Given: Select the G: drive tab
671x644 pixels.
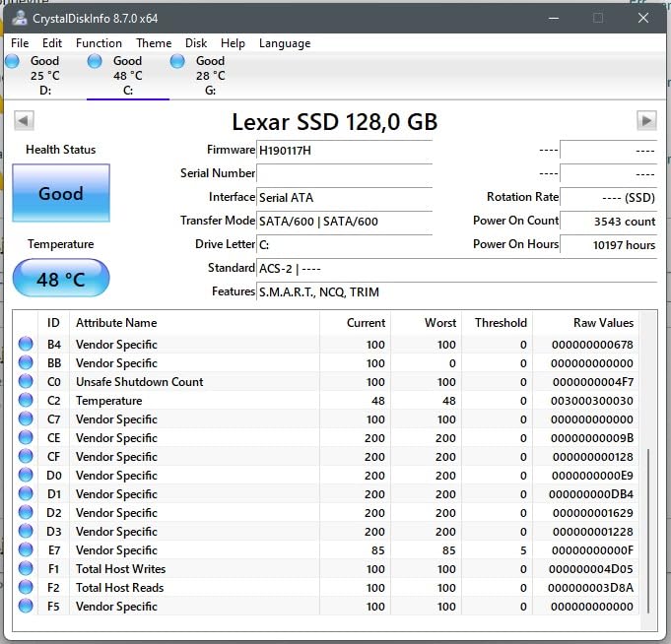Looking at the screenshot, I should [210, 76].
